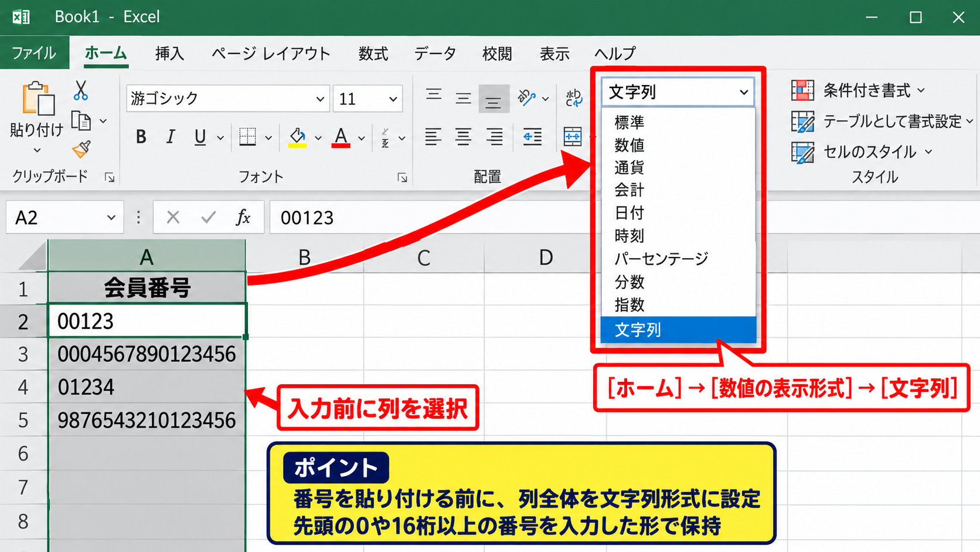Click the merge and center icon
Image resolution: width=980 pixels, height=552 pixels.
pos(573,137)
